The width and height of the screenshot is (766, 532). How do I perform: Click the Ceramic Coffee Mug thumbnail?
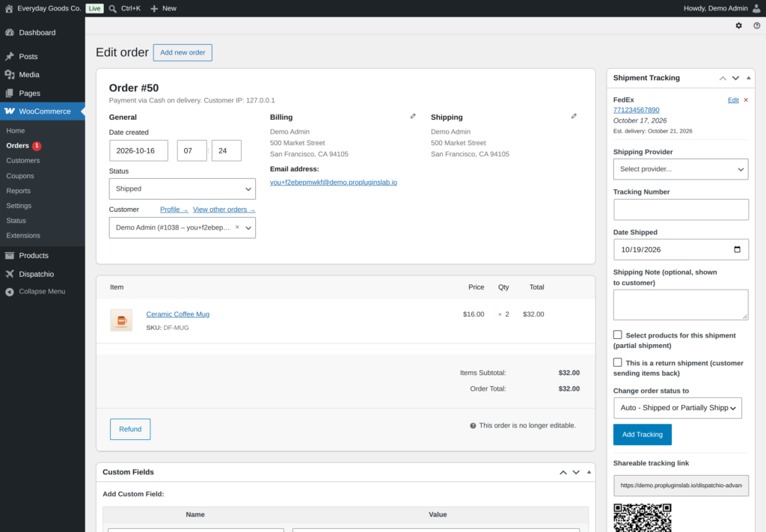pyautogui.click(x=121, y=320)
